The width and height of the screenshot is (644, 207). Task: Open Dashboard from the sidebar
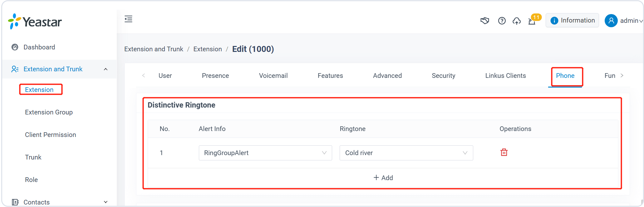tap(39, 47)
